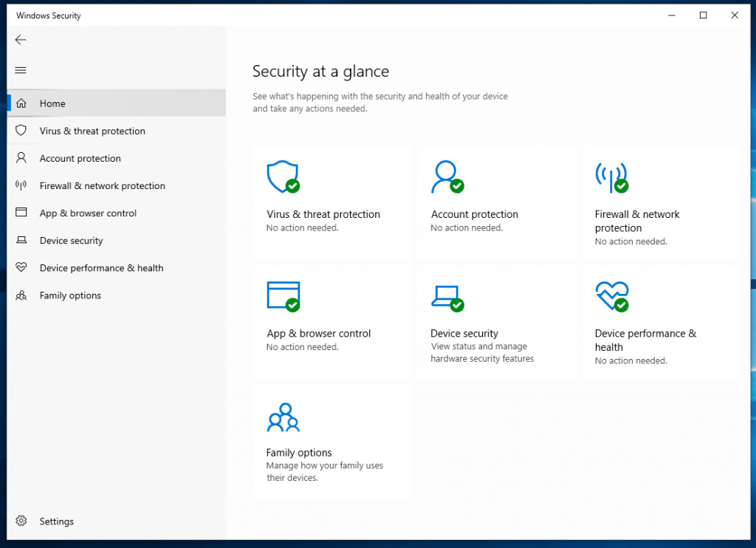Viewport: 756px width, 548px height.
Task: Click 'No action needed.' under App & browser control
Action: click(302, 347)
